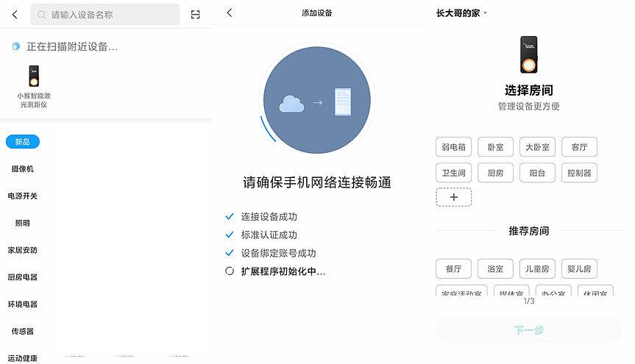Tap the scan QR code icon
635x364 pixels.
[195, 15]
